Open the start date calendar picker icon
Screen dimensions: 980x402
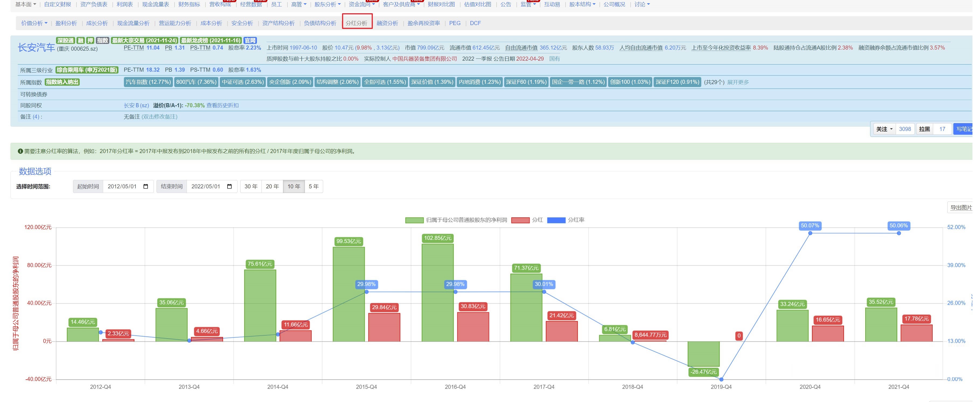(146, 186)
